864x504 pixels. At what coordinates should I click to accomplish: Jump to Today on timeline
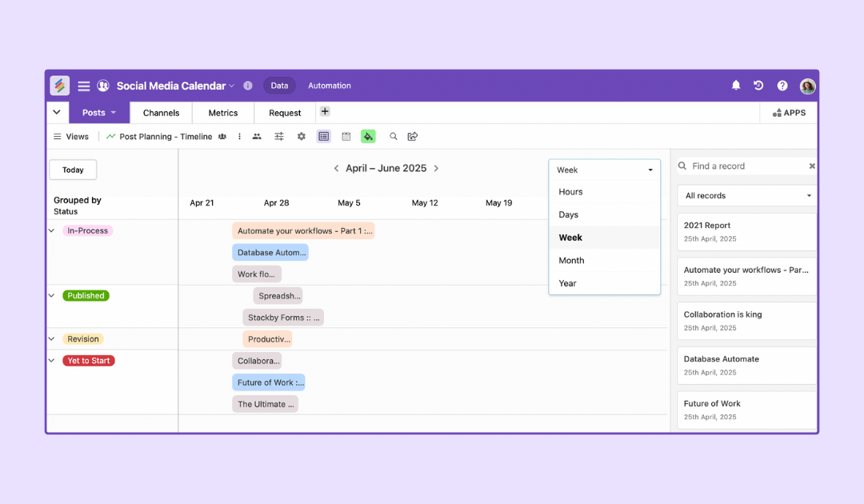pos(73,170)
